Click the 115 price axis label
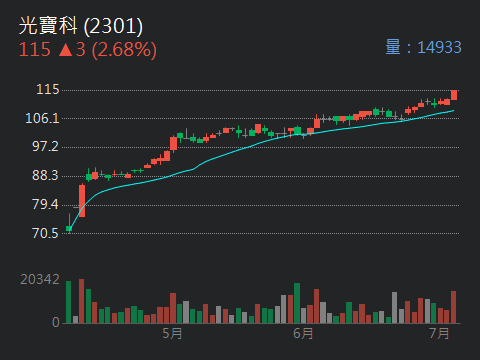This screenshot has height=360, width=480. [48, 89]
